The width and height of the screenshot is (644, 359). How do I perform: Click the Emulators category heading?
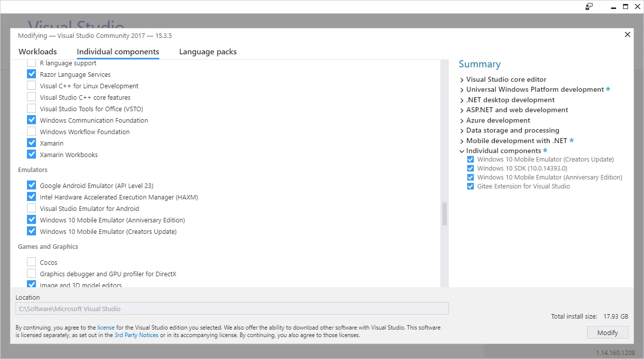click(x=33, y=170)
